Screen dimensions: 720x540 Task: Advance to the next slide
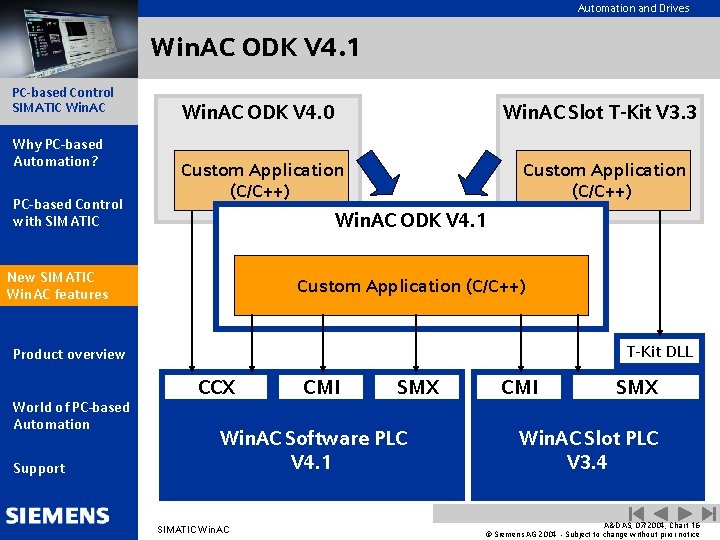(x=685, y=513)
